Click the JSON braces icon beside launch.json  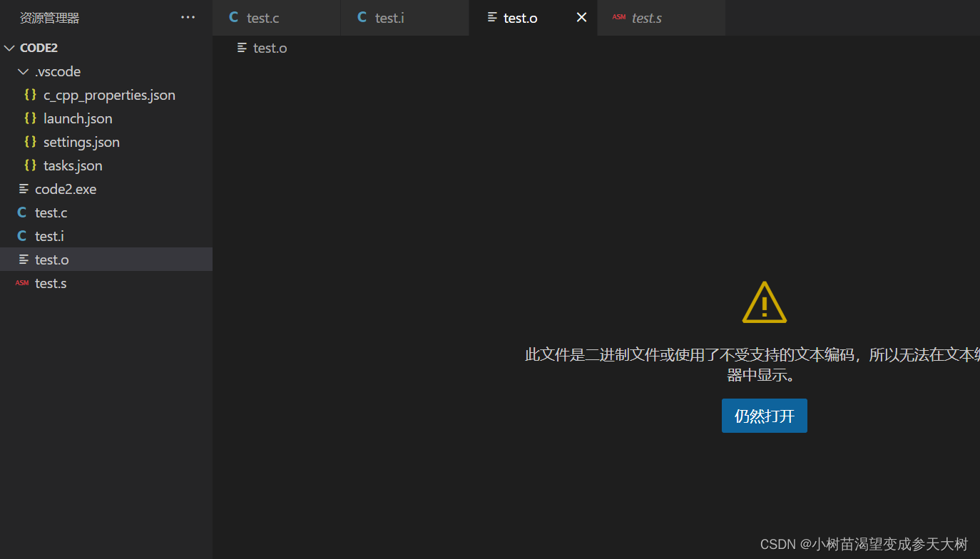(x=30, y=118)
